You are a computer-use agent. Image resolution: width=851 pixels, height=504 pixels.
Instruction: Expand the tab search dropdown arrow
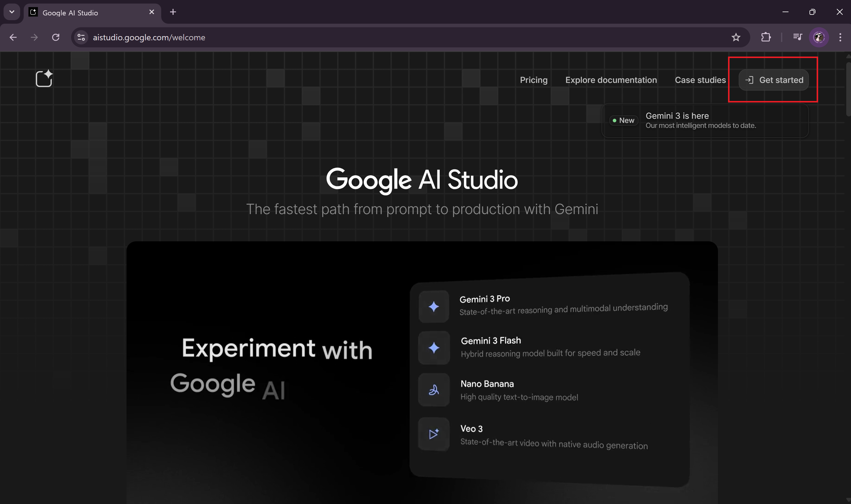tap(12, 12)
